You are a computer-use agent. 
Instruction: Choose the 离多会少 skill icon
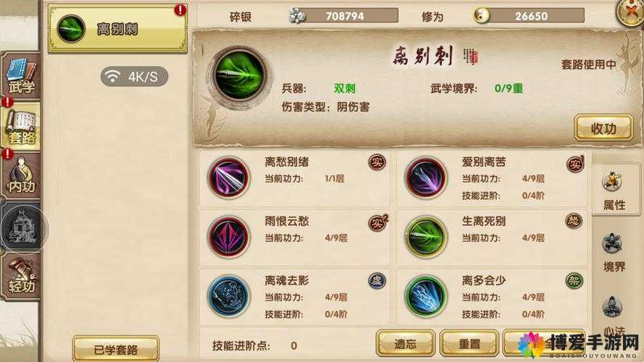click(426, 296)
